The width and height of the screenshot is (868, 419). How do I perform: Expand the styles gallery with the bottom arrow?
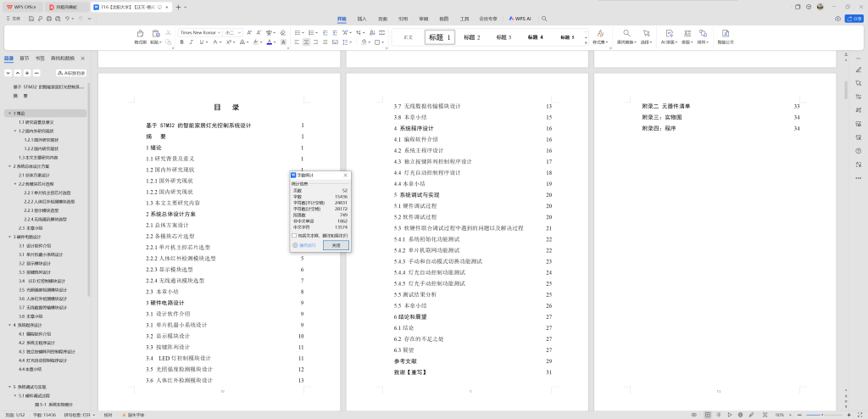(x=587, y=42)
